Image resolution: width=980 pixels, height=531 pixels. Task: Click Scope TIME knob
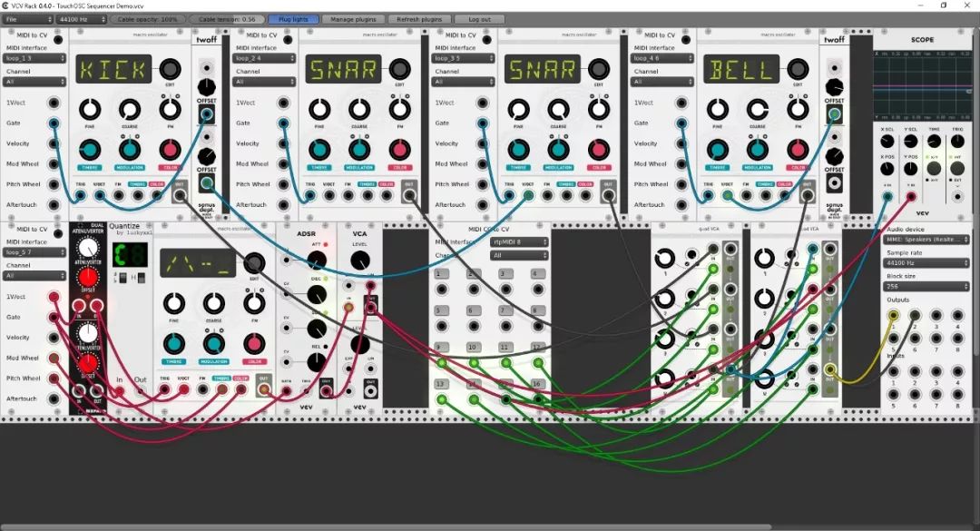pos(934,142)
